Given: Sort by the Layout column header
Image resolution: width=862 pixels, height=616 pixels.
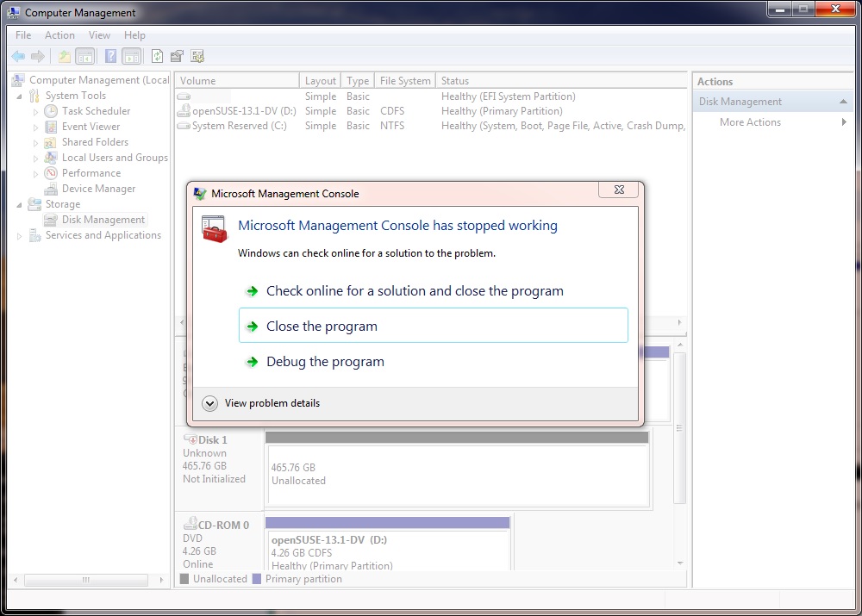Looking at the screenshot, I should click(x=320, y=81).
